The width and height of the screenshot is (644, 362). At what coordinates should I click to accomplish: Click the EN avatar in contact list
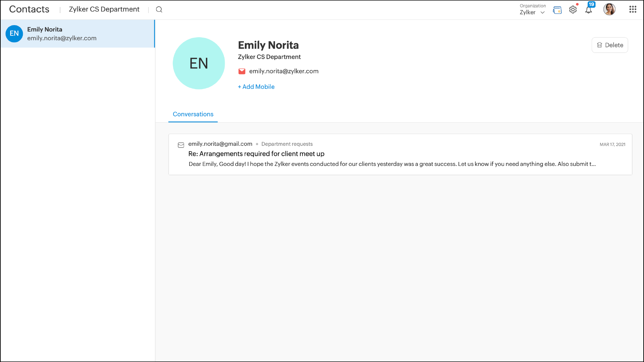(x=14, y=34)
